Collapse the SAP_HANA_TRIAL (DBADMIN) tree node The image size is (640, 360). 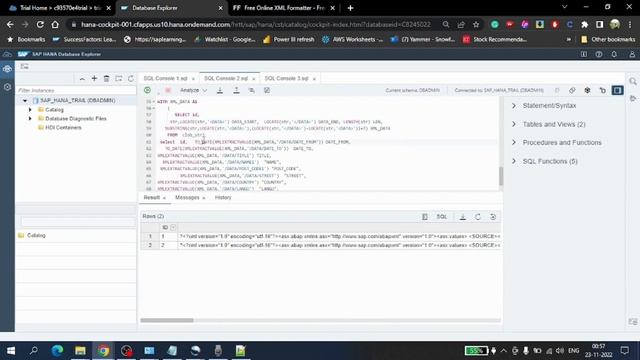coord(25,100)
